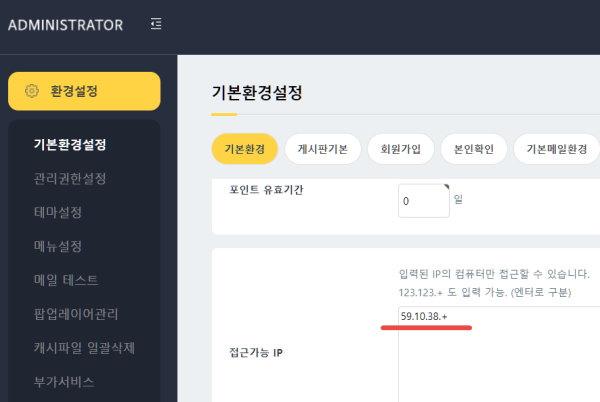Open 기본환경설정 in the sidebar
600x402 pixels.
click(x=70, y=145)
